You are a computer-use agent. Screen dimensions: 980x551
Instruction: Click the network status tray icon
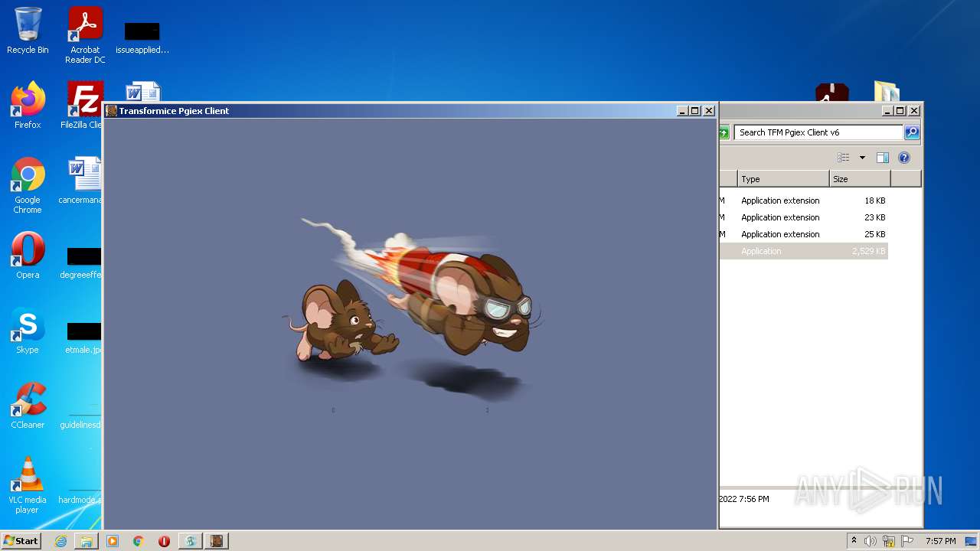(x=889, y=541)
